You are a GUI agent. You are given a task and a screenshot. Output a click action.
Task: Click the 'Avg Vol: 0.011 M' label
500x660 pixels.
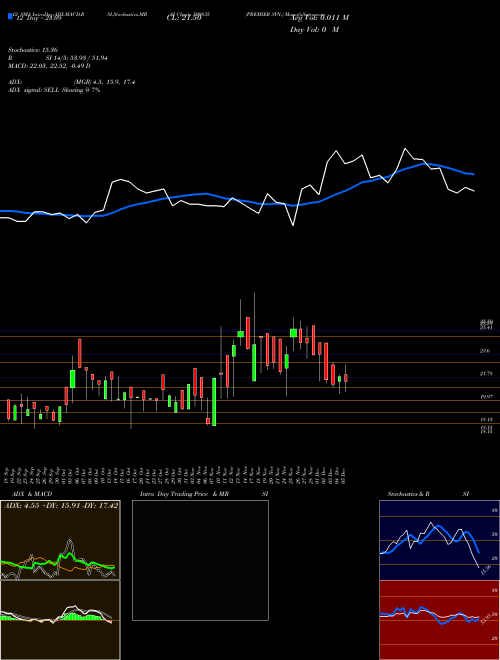tap(319, 18)
